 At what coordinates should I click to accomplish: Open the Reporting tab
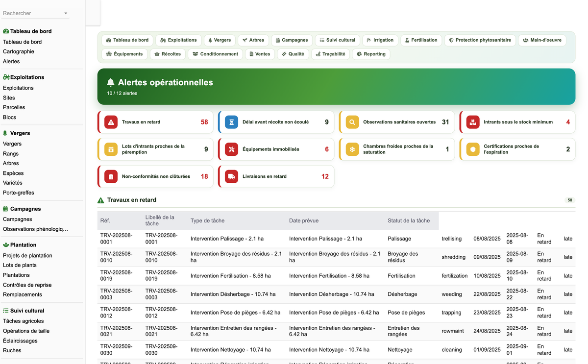[x=371, y=54]
